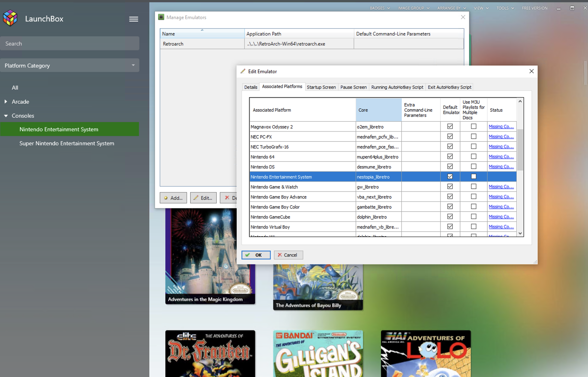Enable M3U playlists for Nintendo Virtual Boy
The width and height of the screenshot is (588, 377).
(x=474, y=227)
